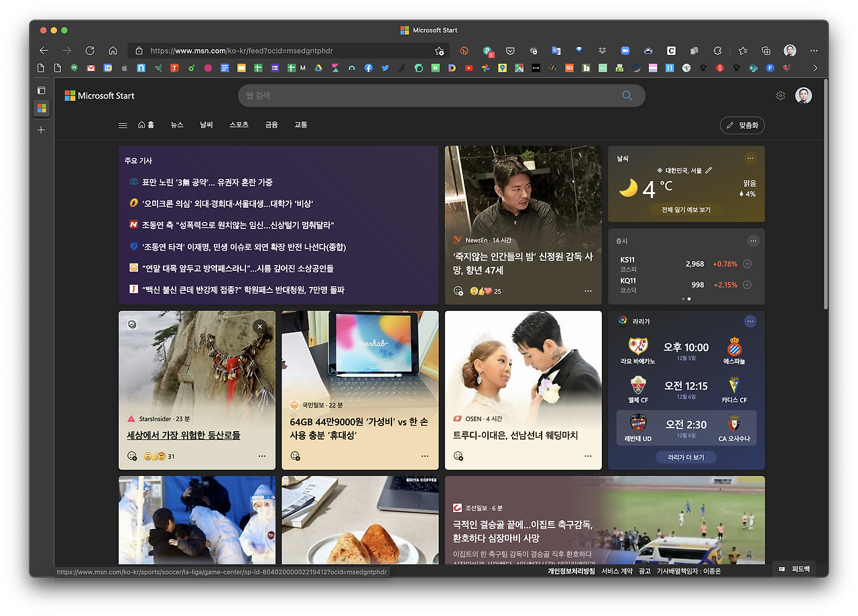This screenshot has height=616, width=858.
Task: Open the 서비스 계약 footer link
Action: (x=617, y=571)
